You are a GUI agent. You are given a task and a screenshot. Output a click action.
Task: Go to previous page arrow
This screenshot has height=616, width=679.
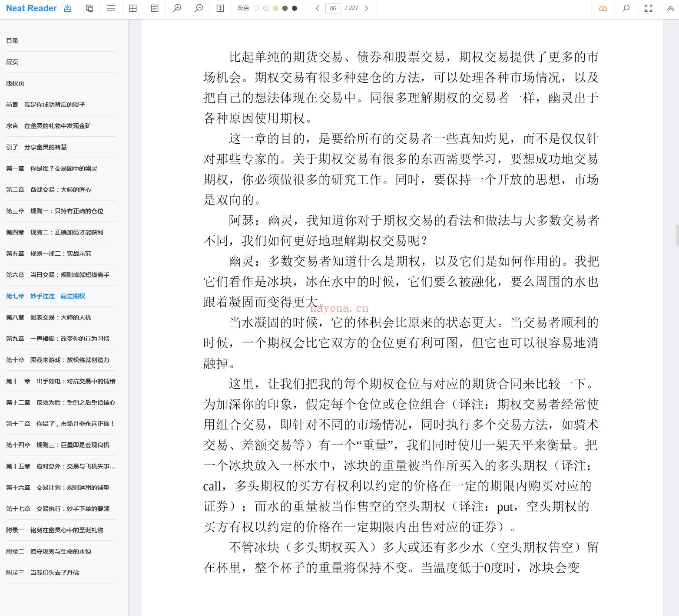(318, 8)
